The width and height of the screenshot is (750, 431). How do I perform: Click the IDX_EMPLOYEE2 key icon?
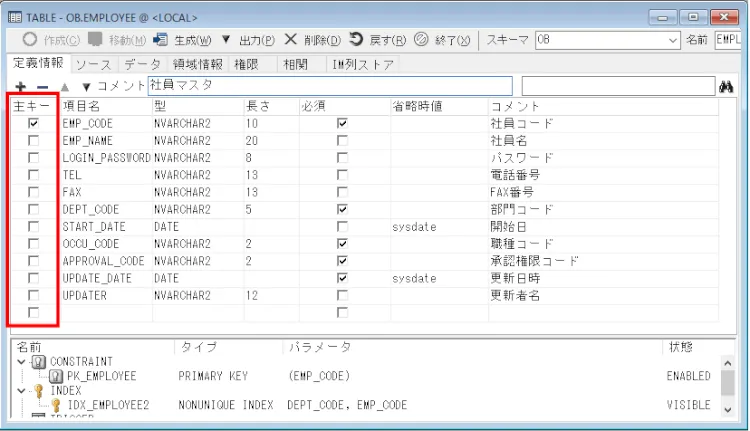[x=55, y=405]
